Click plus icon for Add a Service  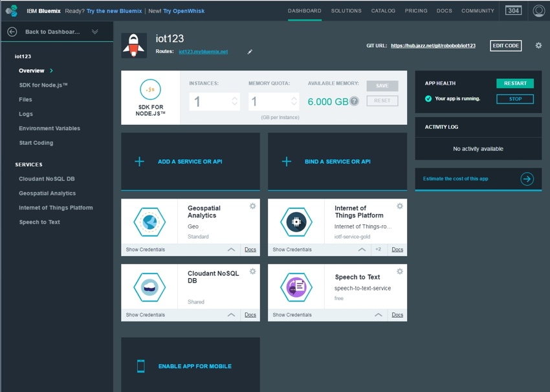click(139, 162)
